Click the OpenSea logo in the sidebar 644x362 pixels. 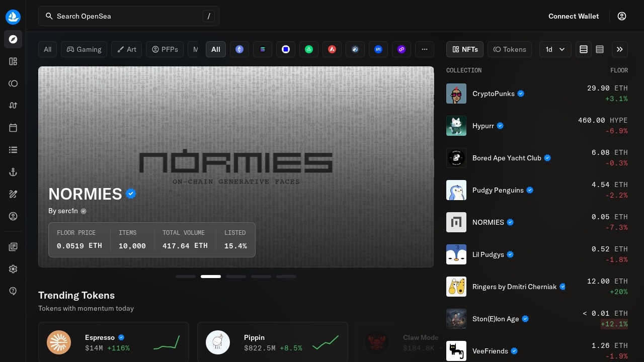[x=13, y=17]
